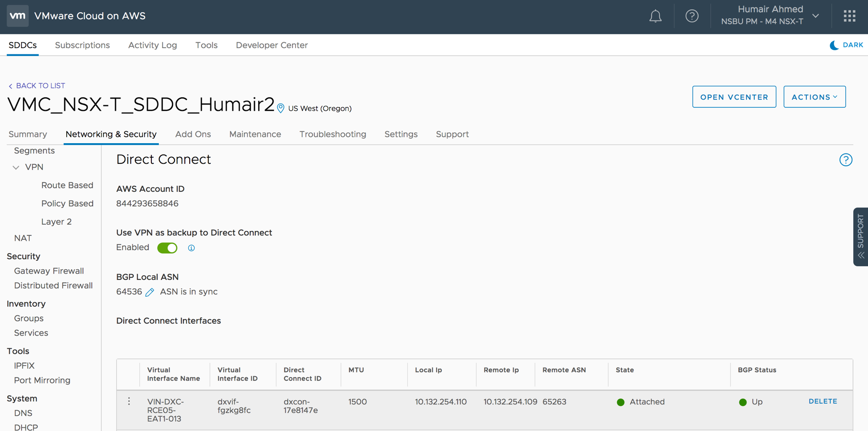Click DARK theme label
This screenshot has height=431, width=868.
click(853, 45)
